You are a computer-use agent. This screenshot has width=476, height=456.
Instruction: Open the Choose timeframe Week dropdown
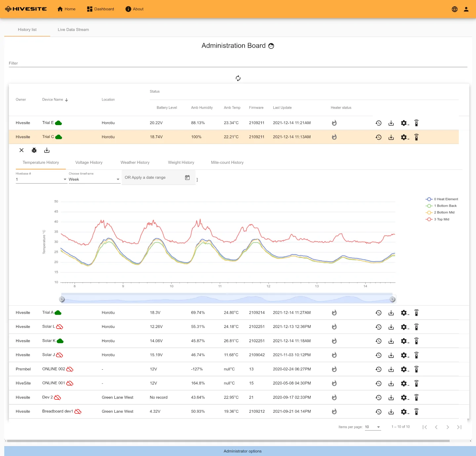94,179
